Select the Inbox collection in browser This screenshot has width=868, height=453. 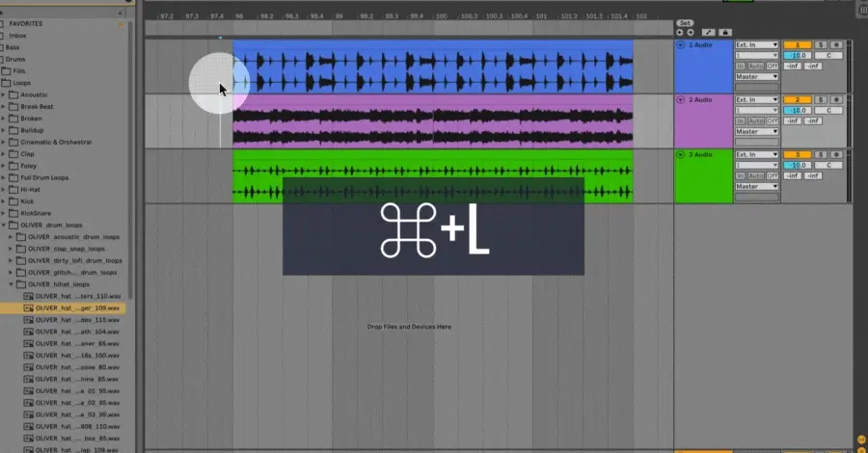[17, 36]
